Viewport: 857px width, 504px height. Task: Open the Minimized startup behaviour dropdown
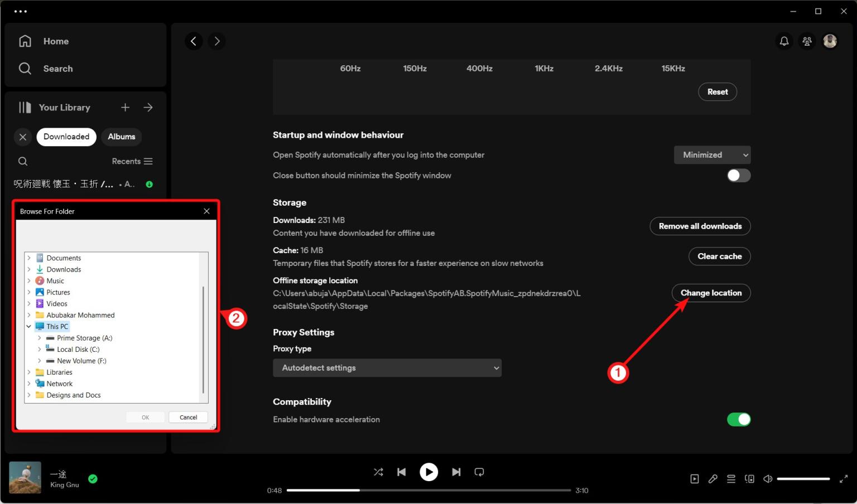coord(712,154)
